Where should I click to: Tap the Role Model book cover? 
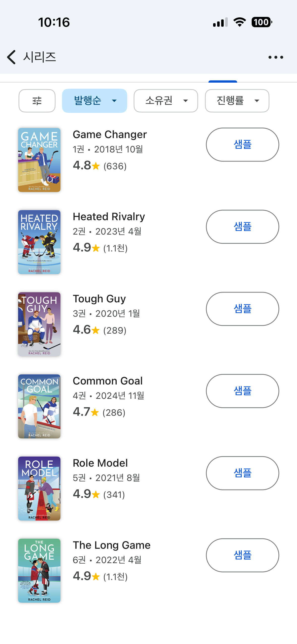point(39,489)
